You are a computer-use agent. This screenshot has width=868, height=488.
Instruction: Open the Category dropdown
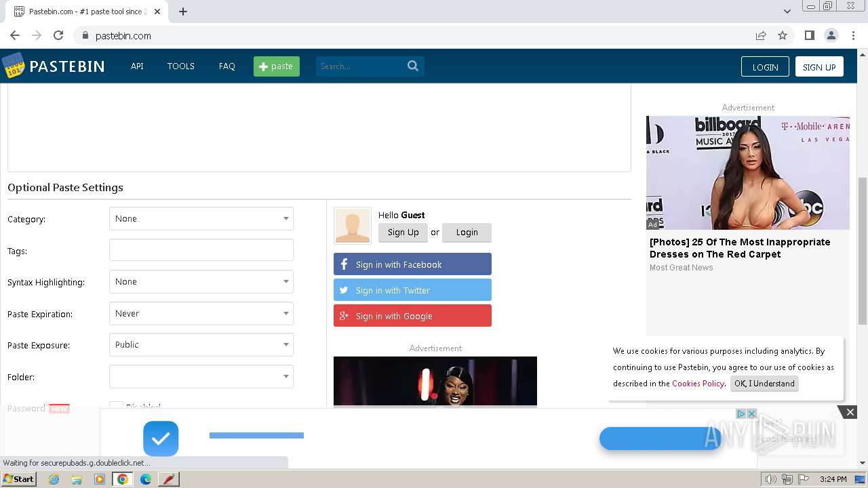click(x=201, y=219)
